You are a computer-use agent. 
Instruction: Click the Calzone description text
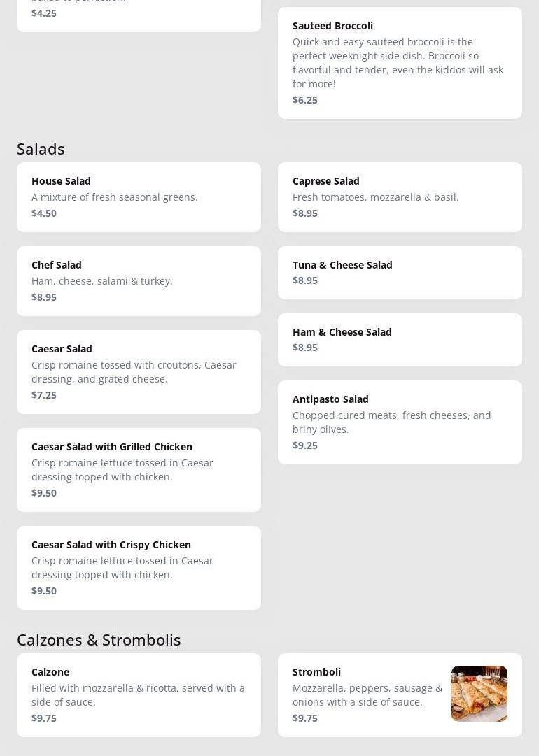(x=138, y=694)
